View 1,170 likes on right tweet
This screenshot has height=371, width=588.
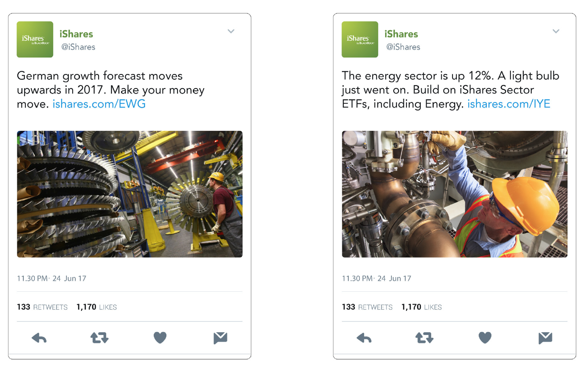422,307
